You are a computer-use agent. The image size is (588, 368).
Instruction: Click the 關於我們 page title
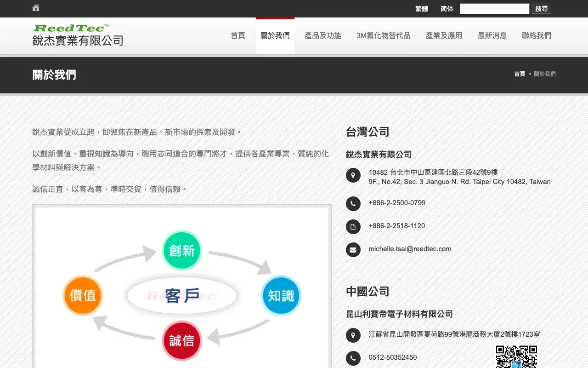click(x=54, y=75)
